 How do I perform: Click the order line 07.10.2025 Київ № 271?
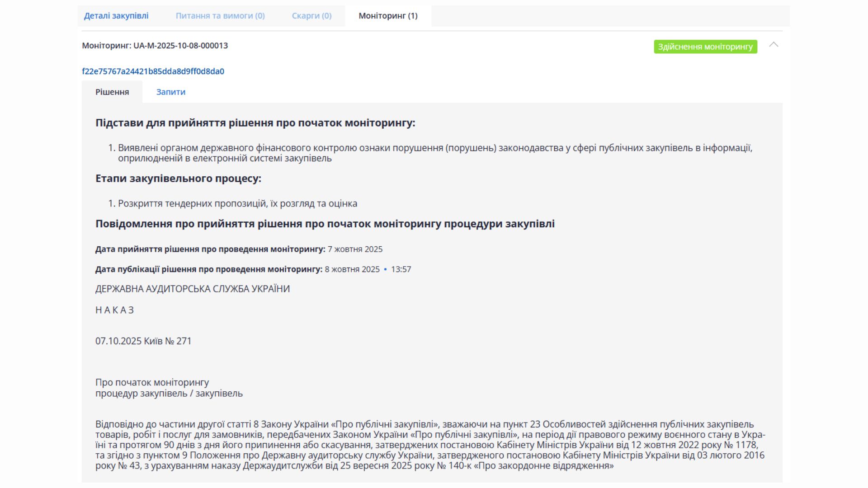[143, 341]
